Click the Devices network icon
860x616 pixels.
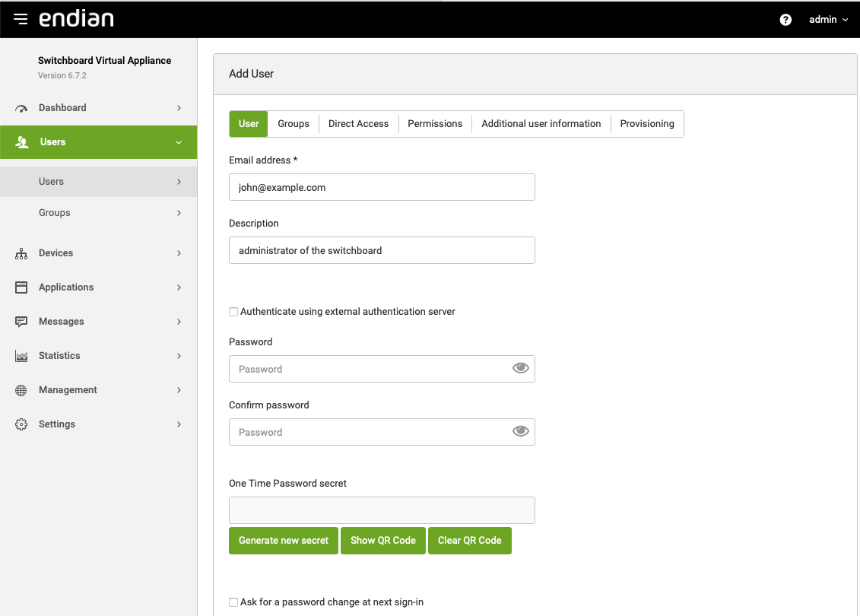(21, 253)
